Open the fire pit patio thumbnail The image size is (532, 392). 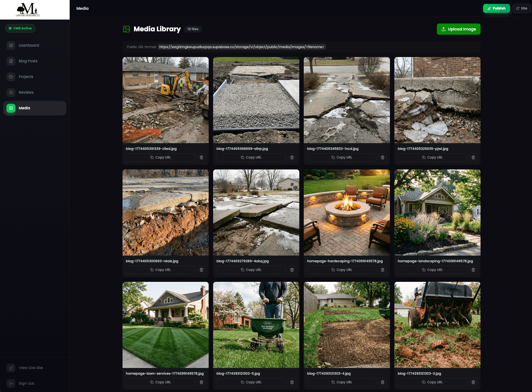pyautogui.click(x=347, y=212)
